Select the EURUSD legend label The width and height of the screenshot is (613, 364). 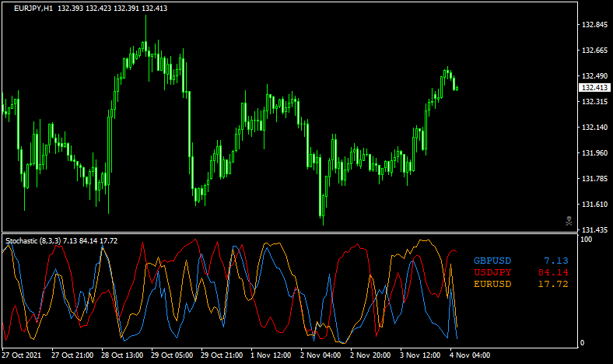(493, 284)
